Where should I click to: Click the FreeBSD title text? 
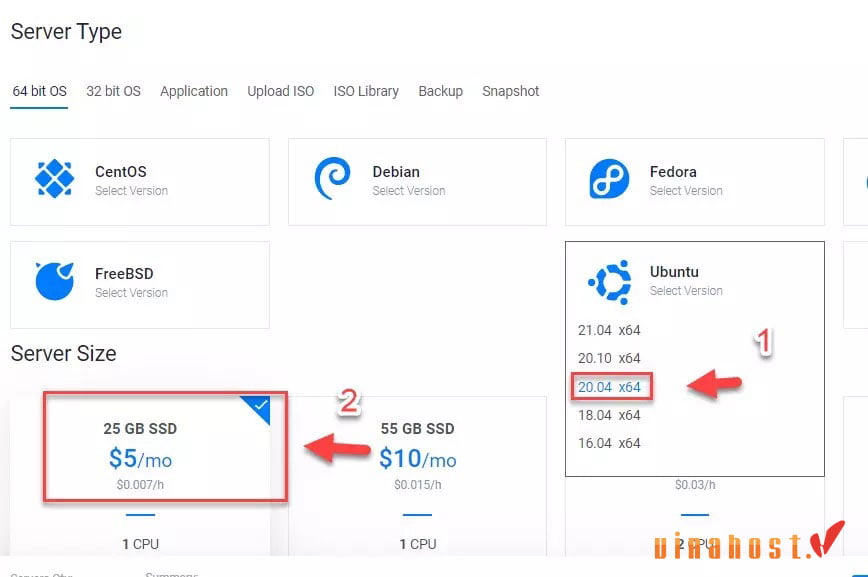pyautogui.click(x=124, y=274)
